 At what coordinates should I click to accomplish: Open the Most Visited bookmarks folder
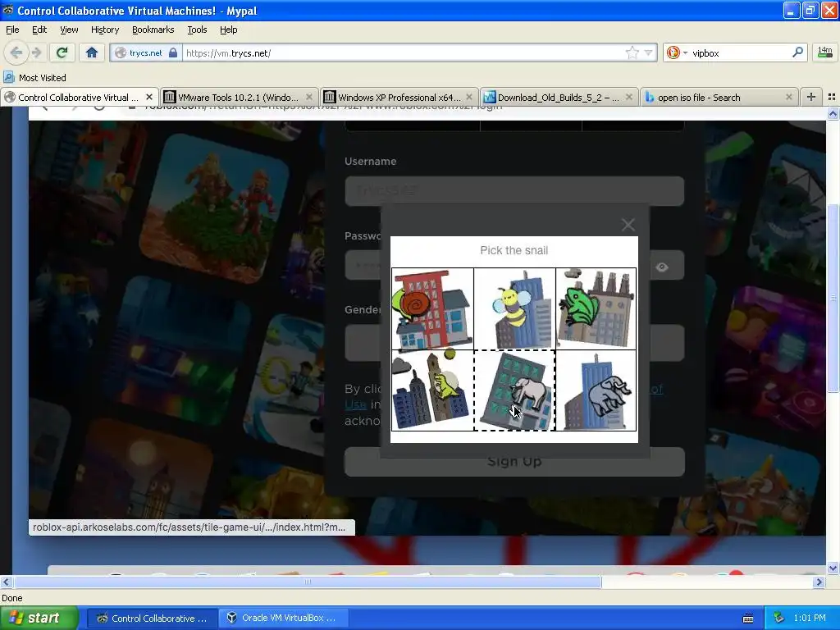34,78
